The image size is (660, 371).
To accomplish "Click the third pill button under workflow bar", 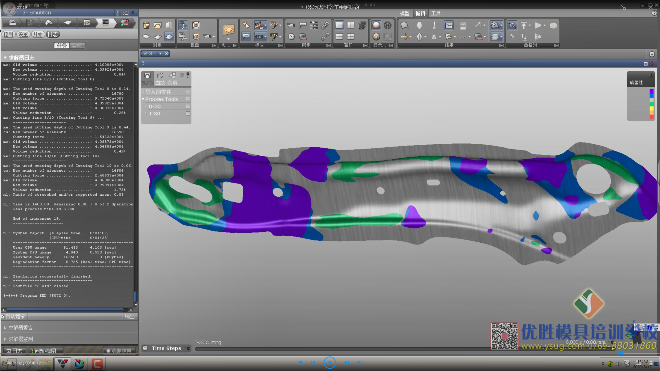I will pyautogui.click(x=38, y=34).
